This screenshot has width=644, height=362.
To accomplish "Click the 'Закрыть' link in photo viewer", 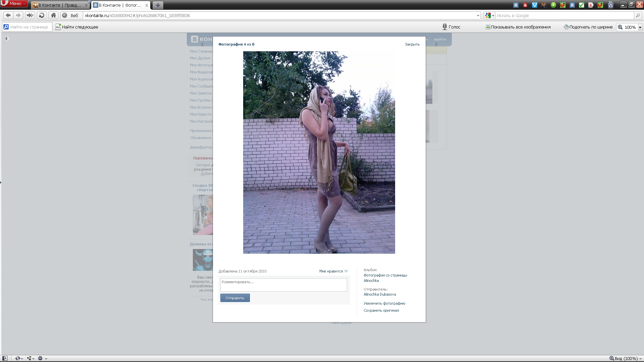I will [x=412, y=44].
